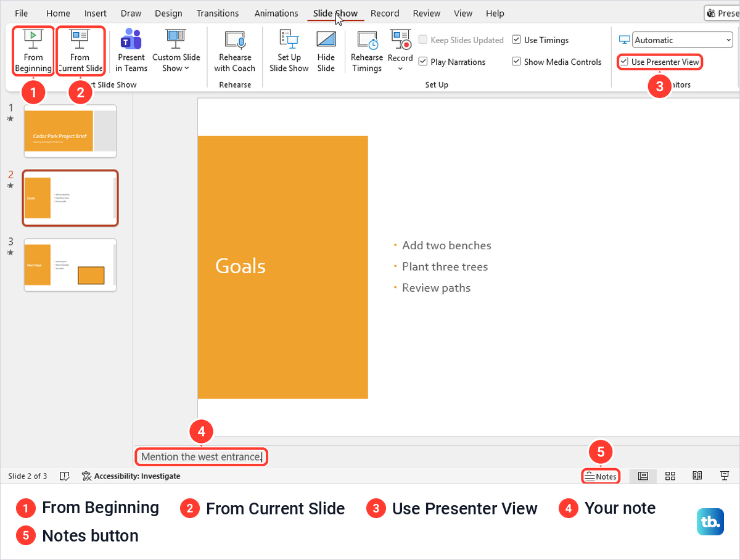Screen dimensions: 740x560
Task: Switch to the Record tab
Action: point(385,13)
